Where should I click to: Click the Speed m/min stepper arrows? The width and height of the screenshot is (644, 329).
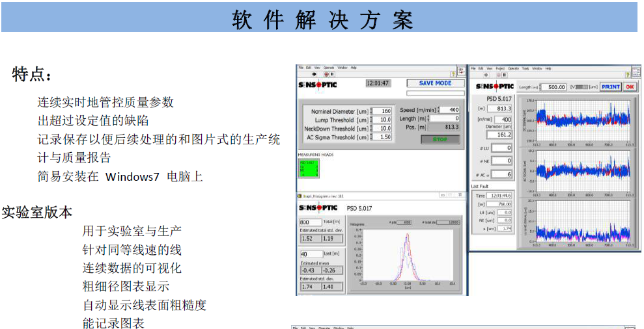point(440,110)
